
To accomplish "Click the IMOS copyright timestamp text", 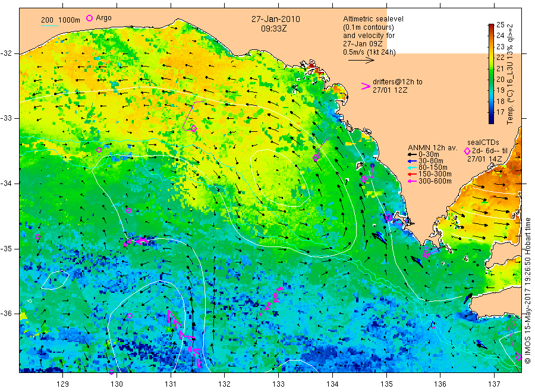I will pos(528,290).
